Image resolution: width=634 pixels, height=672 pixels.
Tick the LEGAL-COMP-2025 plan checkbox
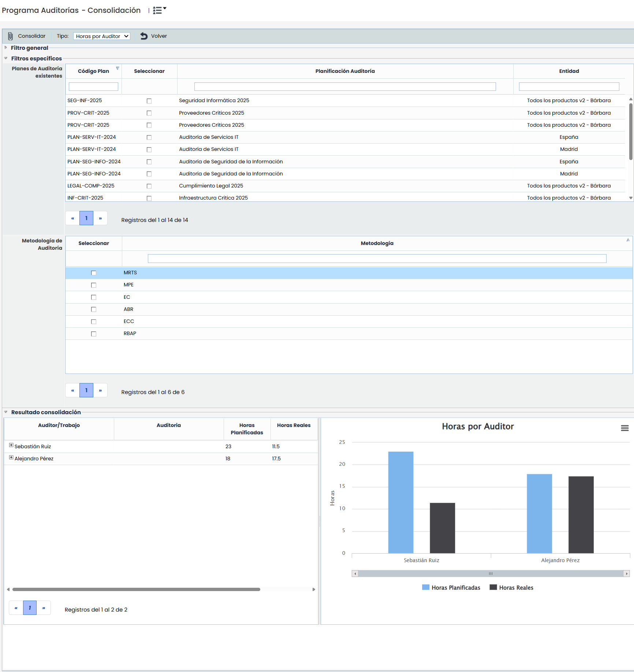tap(149, 186)
